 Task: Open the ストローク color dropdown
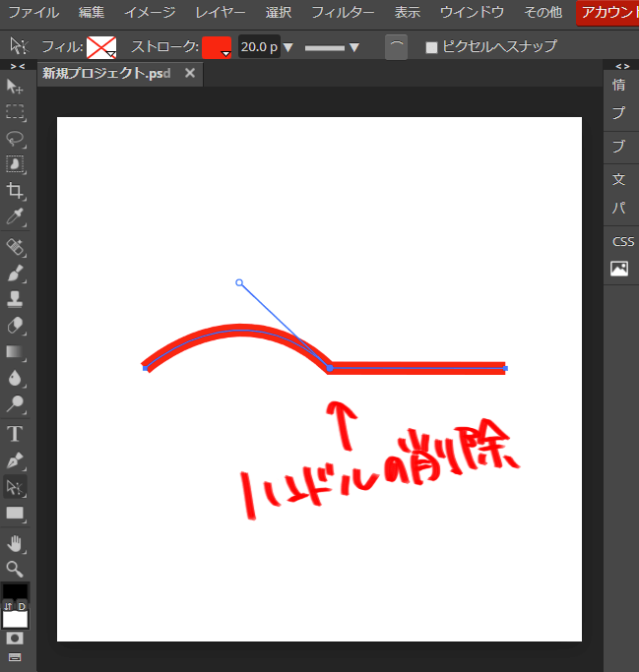tap(217, 47)
